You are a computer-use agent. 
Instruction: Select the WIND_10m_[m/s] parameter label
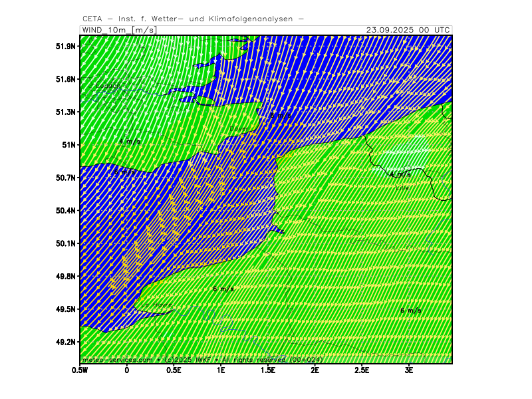click(x=120, y=30)
